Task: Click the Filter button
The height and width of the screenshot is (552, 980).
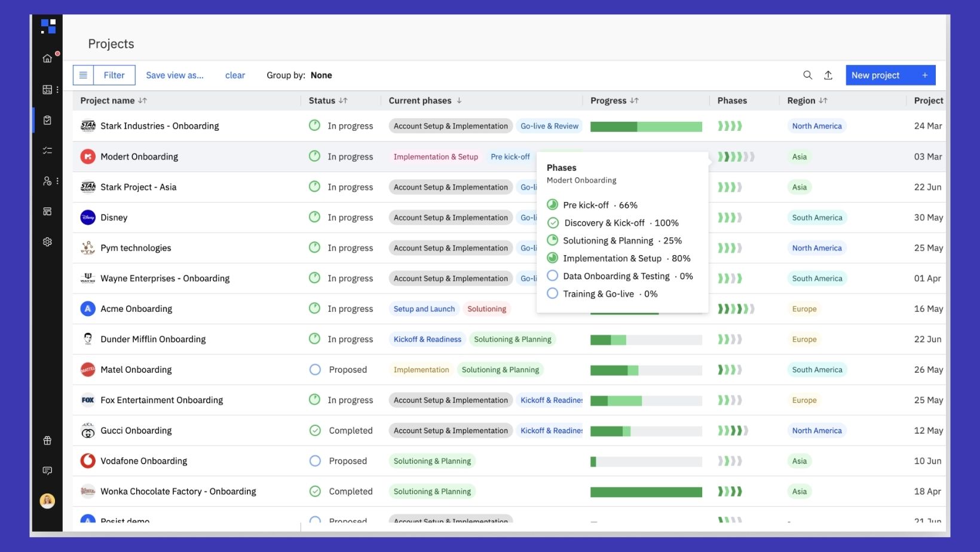Action: [x=114, y=75]
